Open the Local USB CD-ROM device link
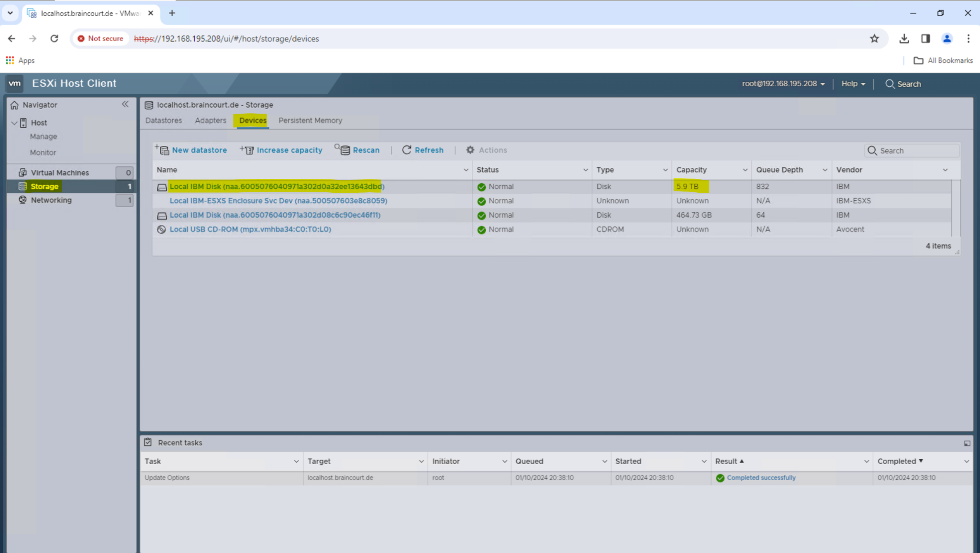 (250, 229)
